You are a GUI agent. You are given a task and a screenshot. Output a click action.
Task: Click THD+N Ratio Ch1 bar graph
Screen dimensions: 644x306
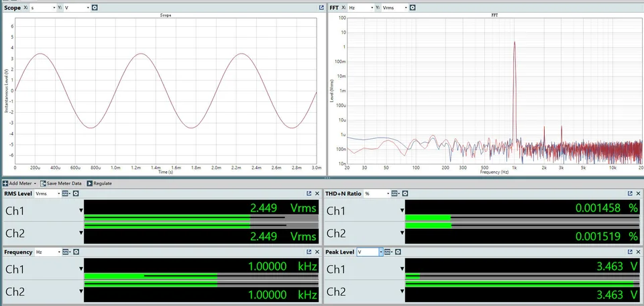(x=523, y=217)
